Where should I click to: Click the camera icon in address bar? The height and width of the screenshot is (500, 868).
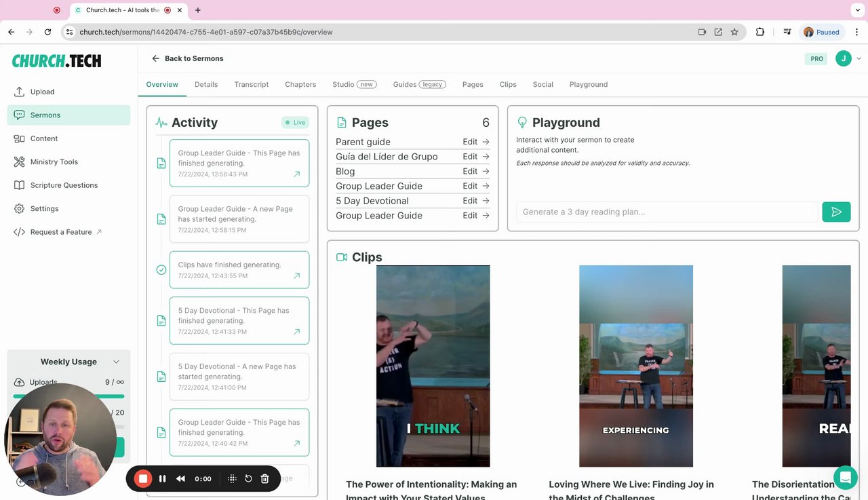click(x=702, y=32)
